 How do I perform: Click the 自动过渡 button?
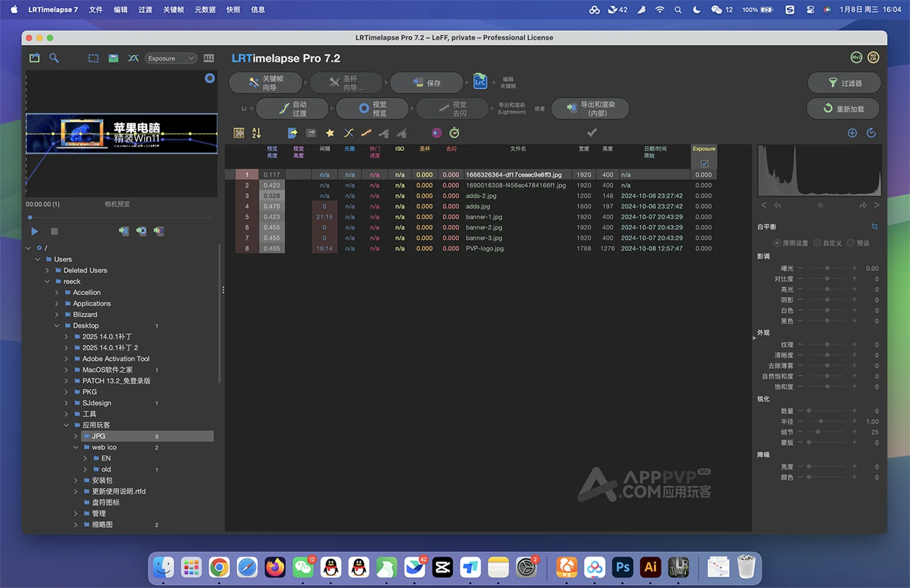coord(292,109)
